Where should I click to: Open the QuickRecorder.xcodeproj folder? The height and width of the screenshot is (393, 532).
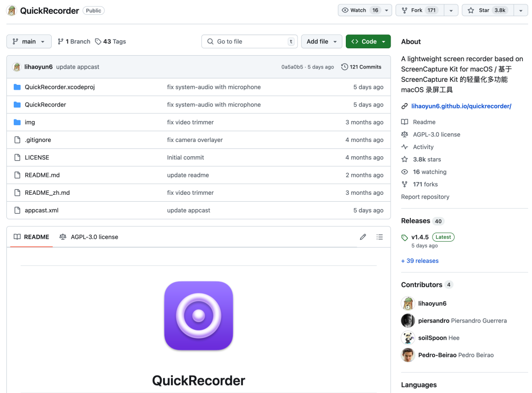pyautogui.click(x=60, y=87)
